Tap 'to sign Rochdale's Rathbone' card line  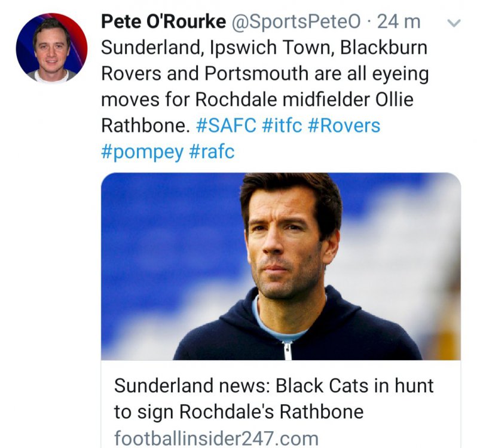pos(239,412)
